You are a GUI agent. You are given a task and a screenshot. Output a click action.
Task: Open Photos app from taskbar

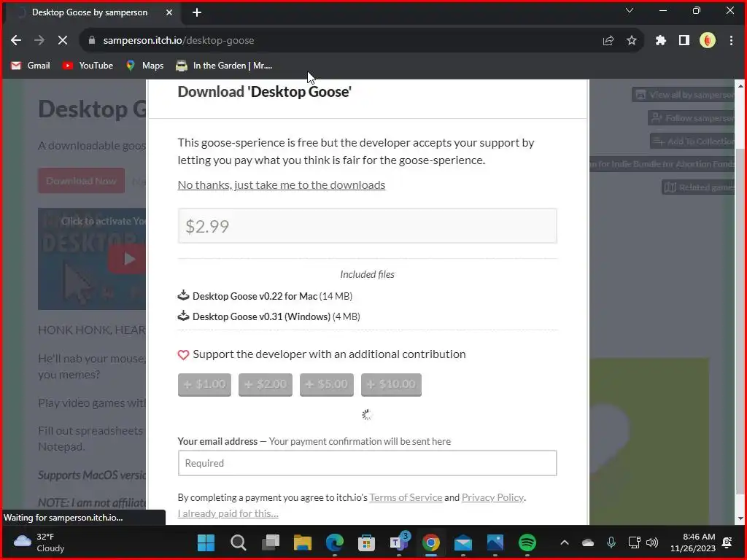pyautogui.click(x=495, y=542)
